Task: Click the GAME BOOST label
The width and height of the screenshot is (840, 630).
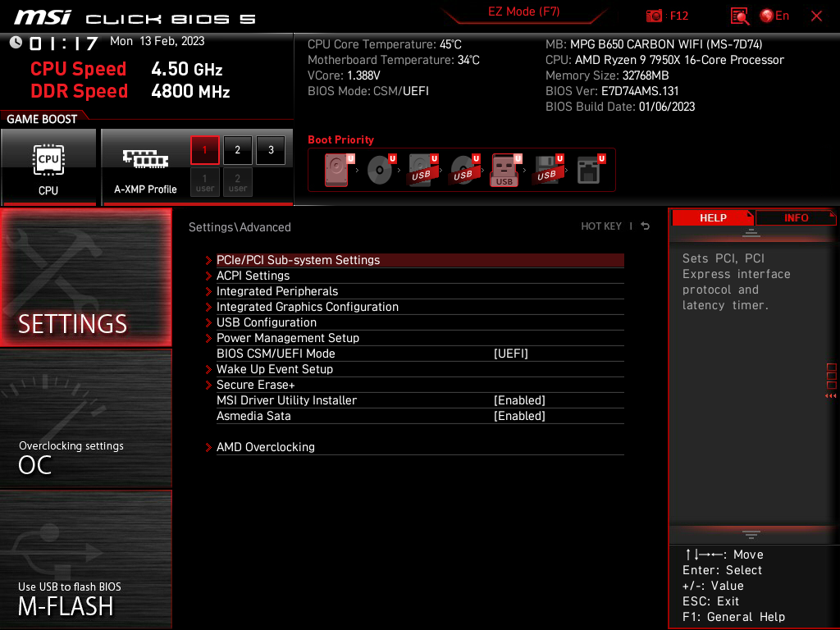Action: [x=42, y=119]
